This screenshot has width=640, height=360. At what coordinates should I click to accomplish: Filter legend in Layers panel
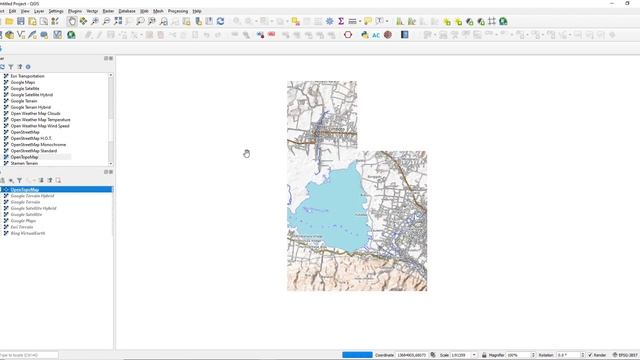pos(19,180)
